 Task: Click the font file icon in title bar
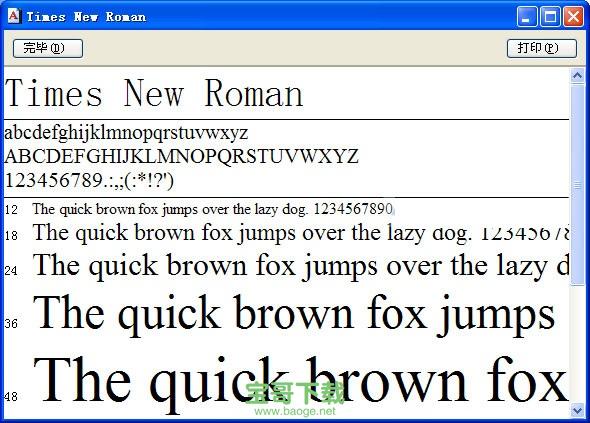point(14,16)
